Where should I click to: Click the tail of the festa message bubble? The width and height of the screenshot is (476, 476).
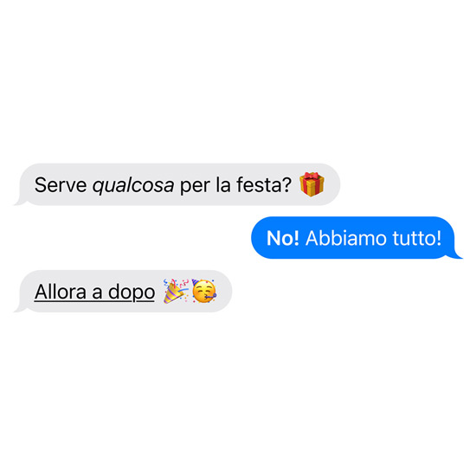click(22, 201)
